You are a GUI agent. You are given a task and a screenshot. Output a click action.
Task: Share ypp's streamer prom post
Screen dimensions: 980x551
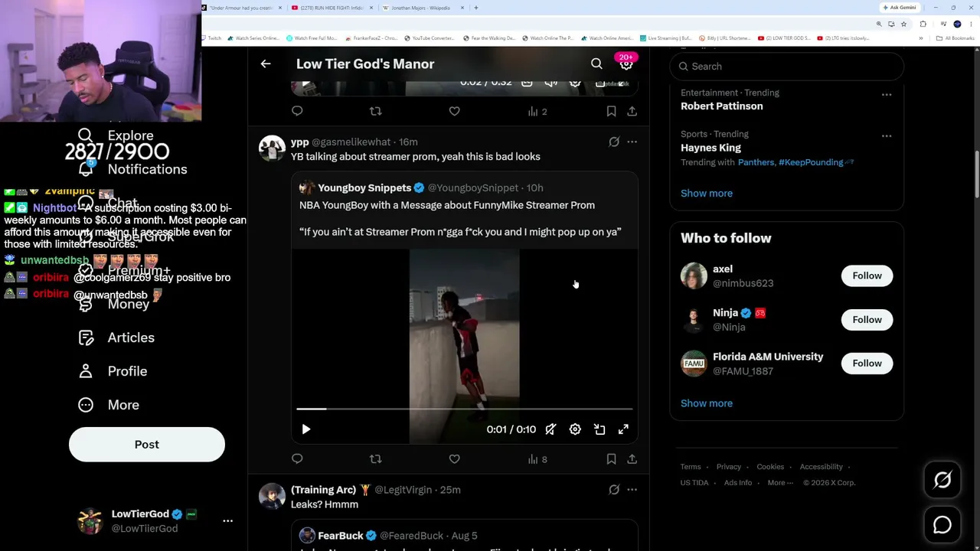click(632, 459)
